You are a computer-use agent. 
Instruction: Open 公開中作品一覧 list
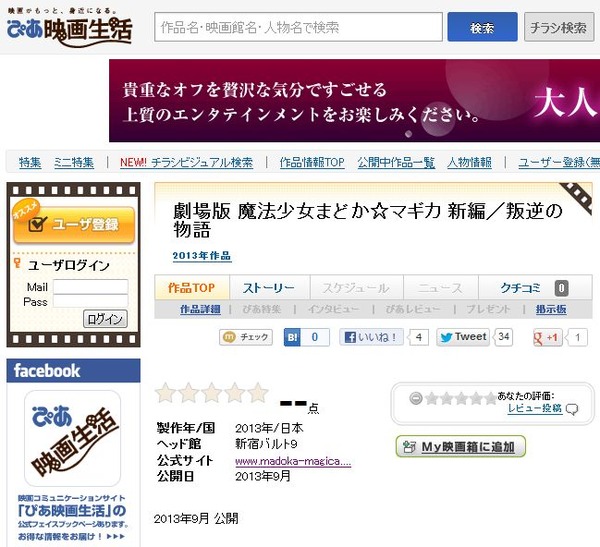tap(396, 162)
